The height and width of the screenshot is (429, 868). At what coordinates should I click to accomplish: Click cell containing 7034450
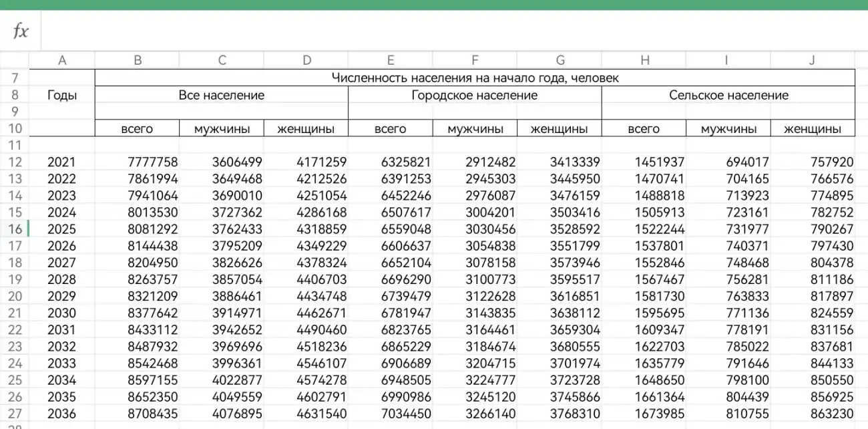coord(391,414)
